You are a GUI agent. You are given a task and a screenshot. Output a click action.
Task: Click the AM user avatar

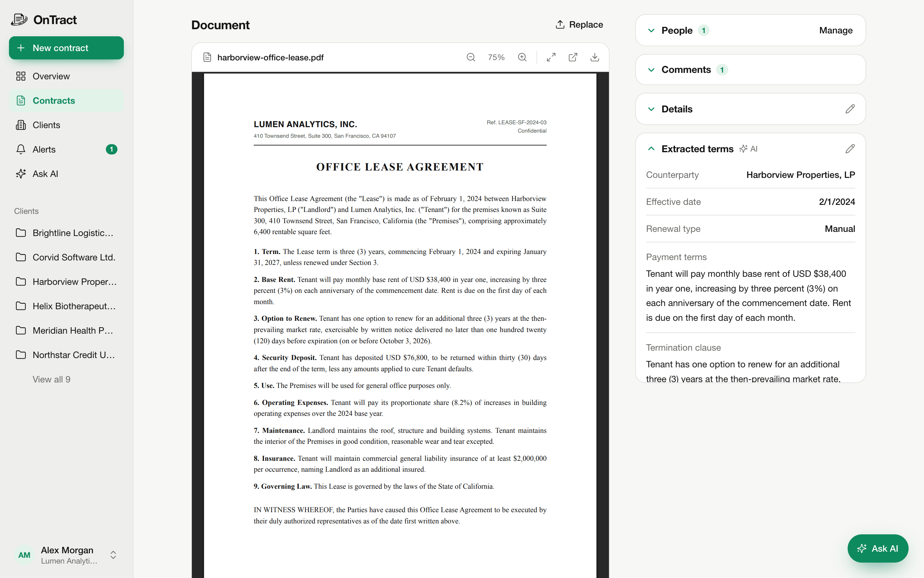coord(24,555)
